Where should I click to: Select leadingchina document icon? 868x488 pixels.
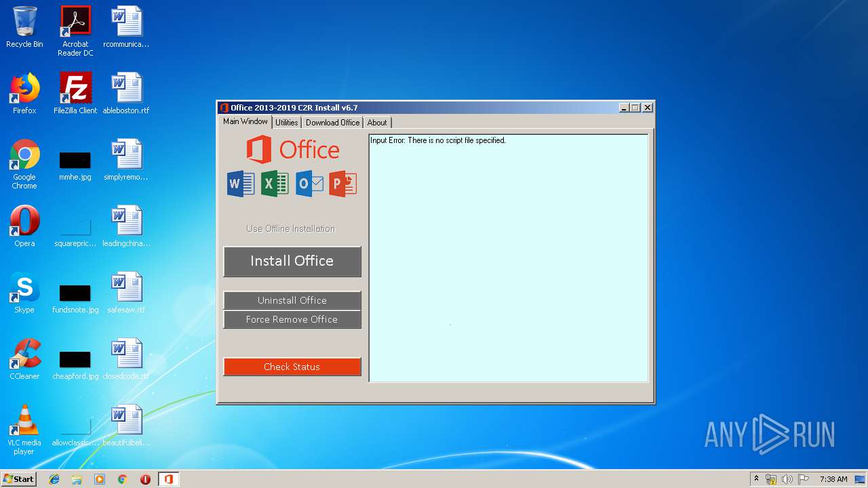pyautogui.click(x=126, y=226)
